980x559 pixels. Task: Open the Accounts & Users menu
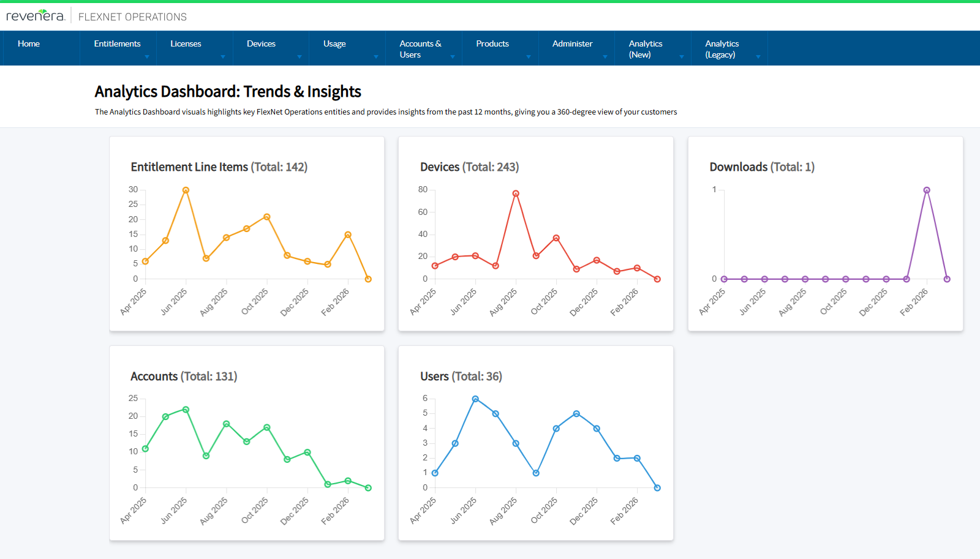point(420,49)
